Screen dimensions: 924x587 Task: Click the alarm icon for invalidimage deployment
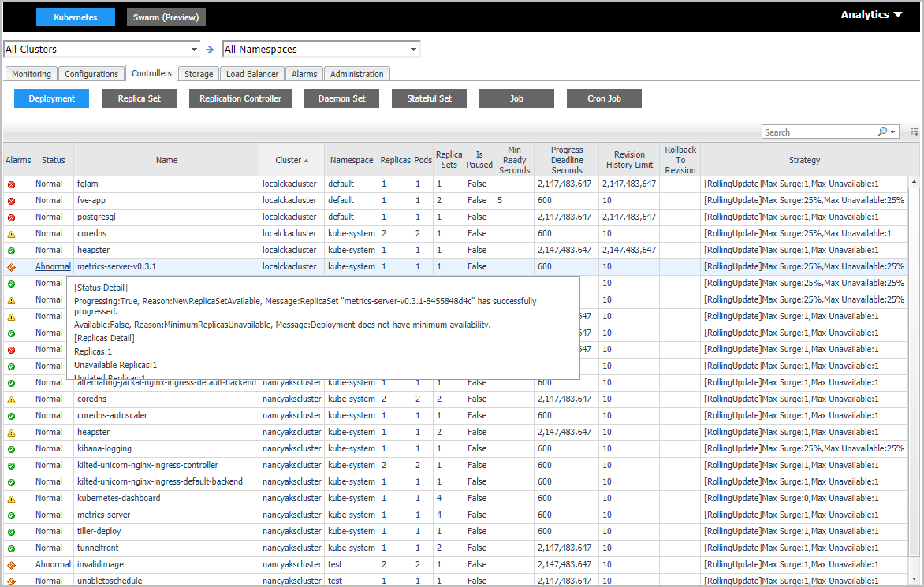(x=11, y=565)
